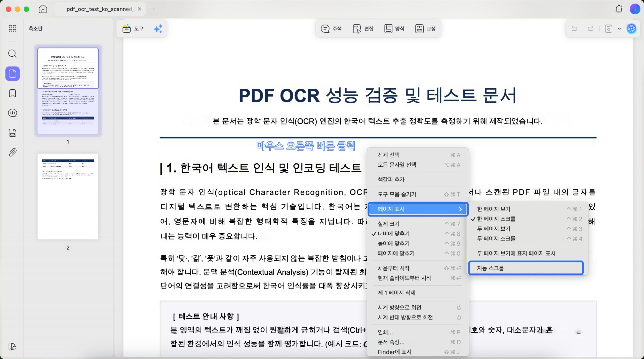Choose 문서 속성... menu item

(418, 342)
